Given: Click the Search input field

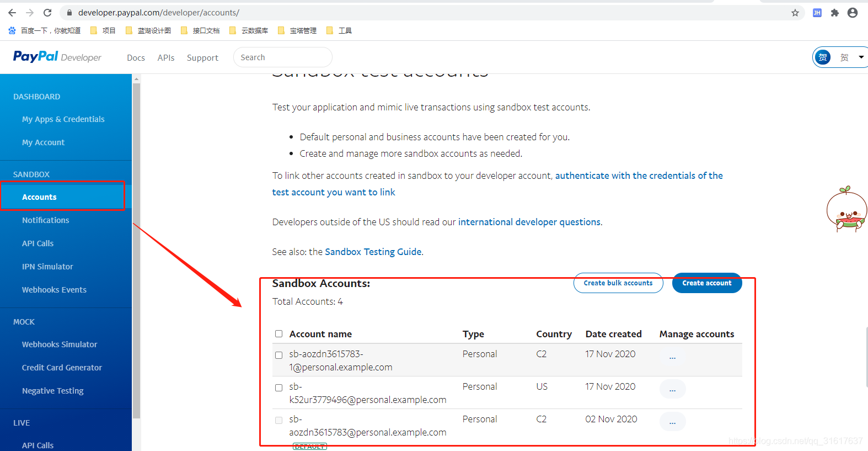Looking at the screenshot, I should [282, 57].
